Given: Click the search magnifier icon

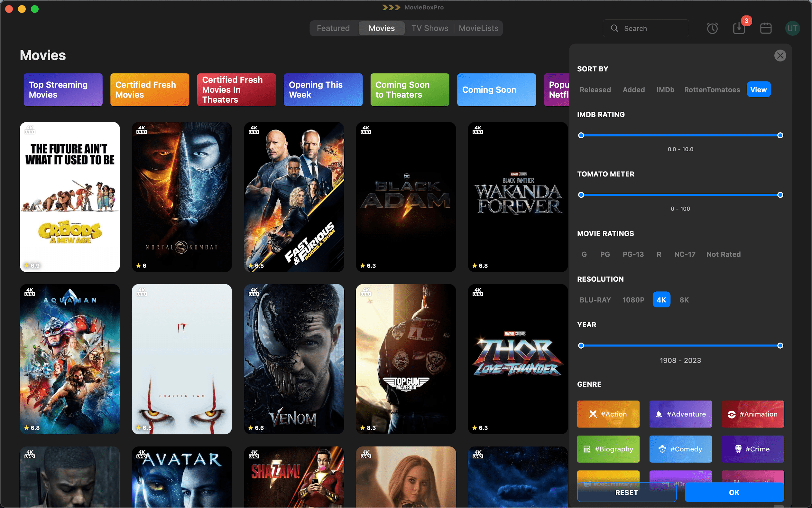Looking at the screenshot, I should pos(614,28).
